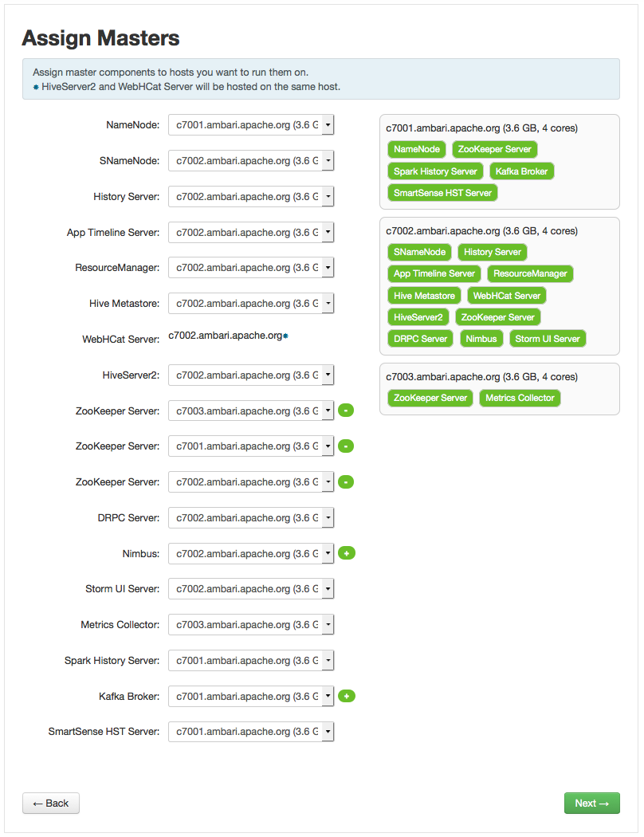Viewport: 644px width, 837px height.
Task: Open the HiveServer2 host selector
Action: (251, 375)
